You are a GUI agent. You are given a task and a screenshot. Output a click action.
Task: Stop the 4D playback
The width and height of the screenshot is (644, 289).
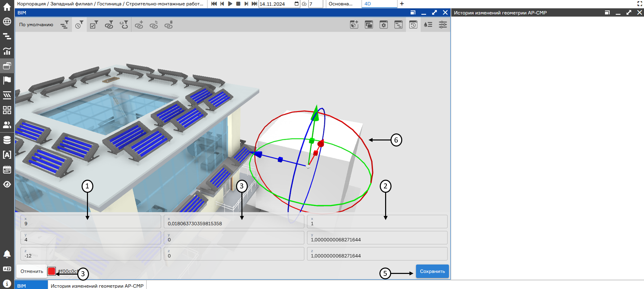point(238,4)
